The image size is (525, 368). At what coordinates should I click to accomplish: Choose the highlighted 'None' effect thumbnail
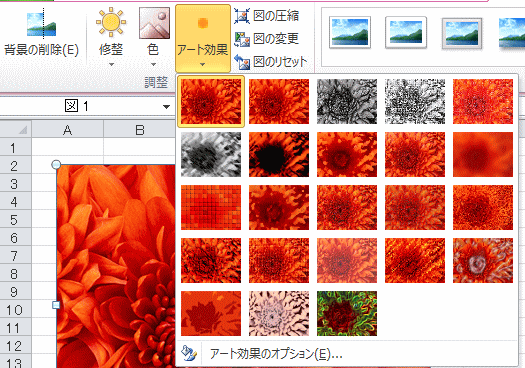211,101
